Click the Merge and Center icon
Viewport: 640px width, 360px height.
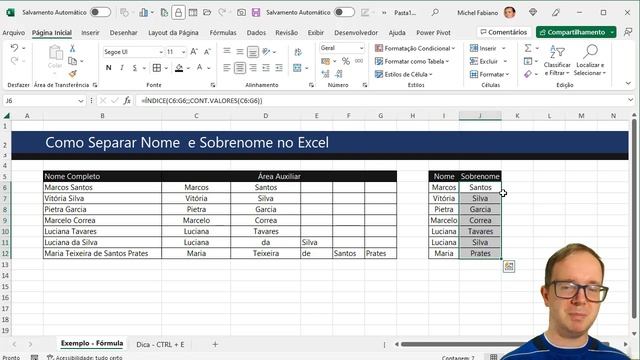coord(297,68)
